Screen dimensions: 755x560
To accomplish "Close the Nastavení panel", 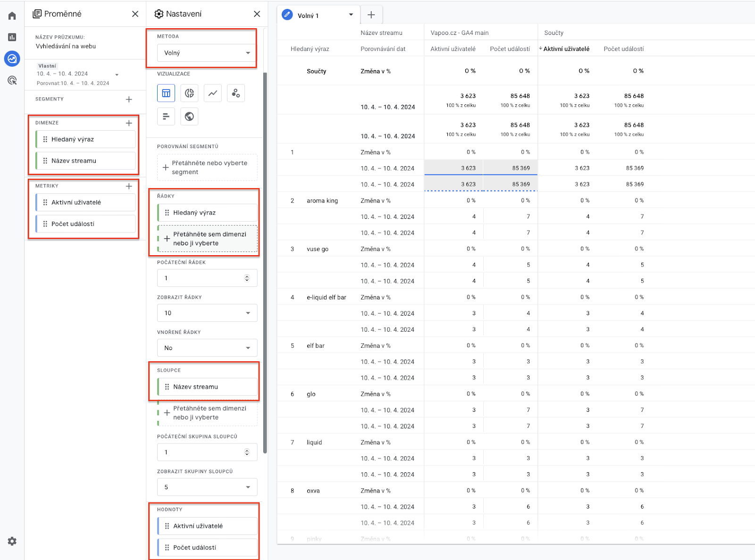I will point(257,14).
